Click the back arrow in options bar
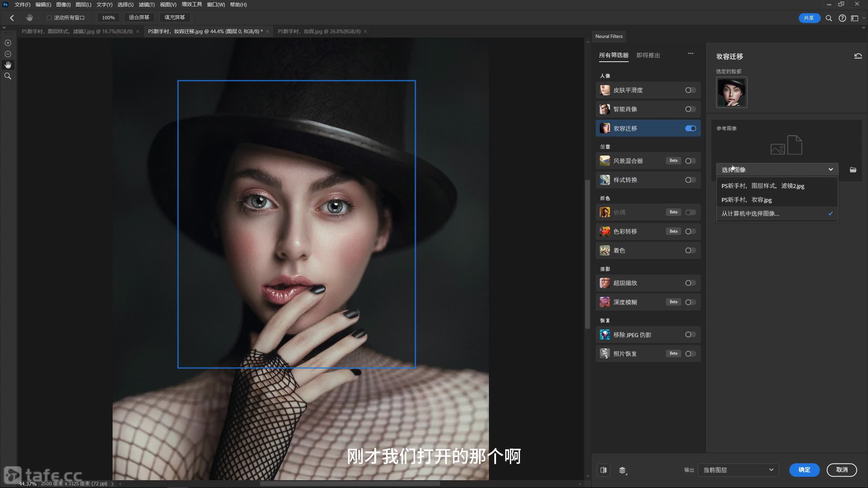Viewport: 868px width, 488px height. tap(12, 18)
